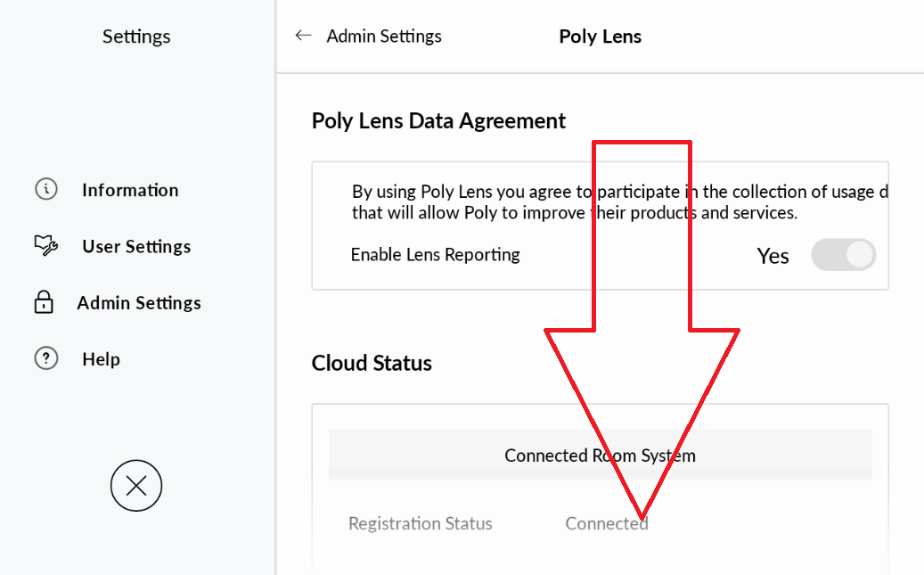Close Settings with the circled X icon
Image resolution: width=924 pixels, height=575 pixels.
pyautogui.click(x=135, y=486)
